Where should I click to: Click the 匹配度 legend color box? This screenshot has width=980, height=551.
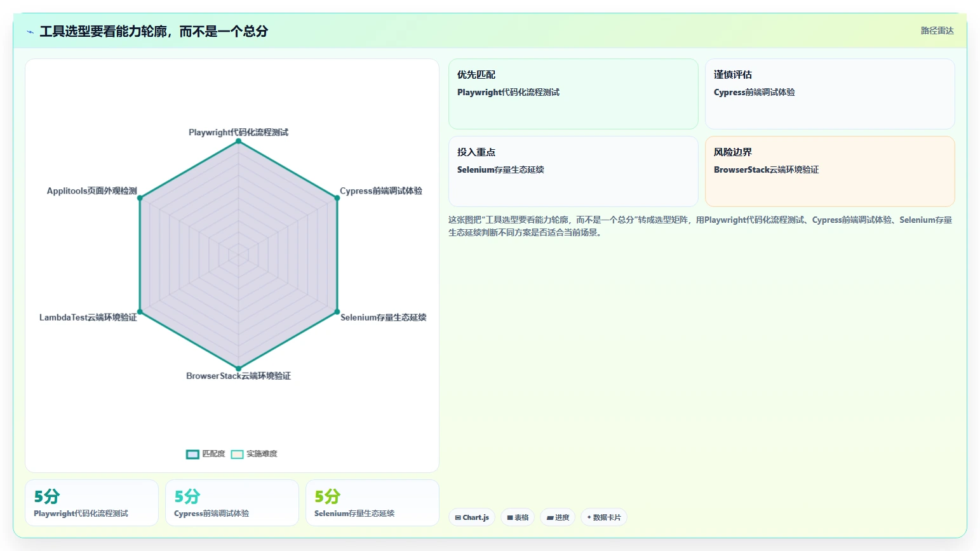point(192,454)
